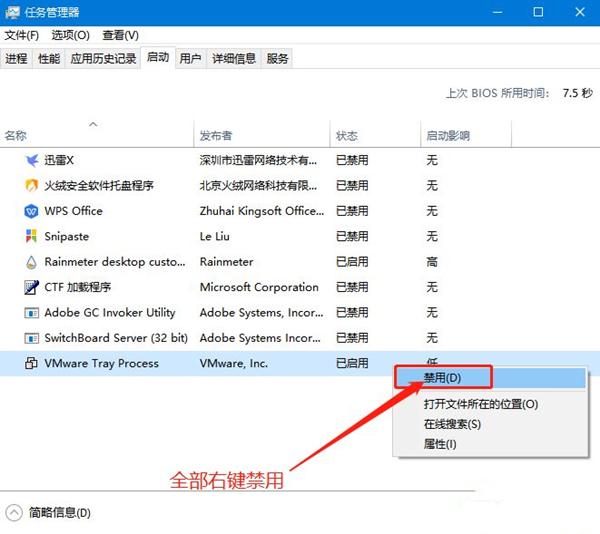
Task: Click publisher Zhuhai Kingsoft Office...
Action: pos(262,211)
